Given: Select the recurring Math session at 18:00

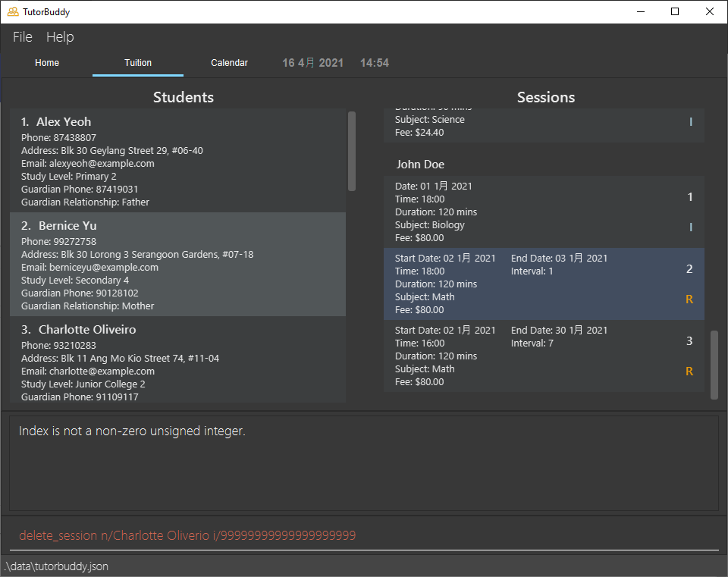Looking at the screenshot, I should pyautogui.click(x=544, y=284).
